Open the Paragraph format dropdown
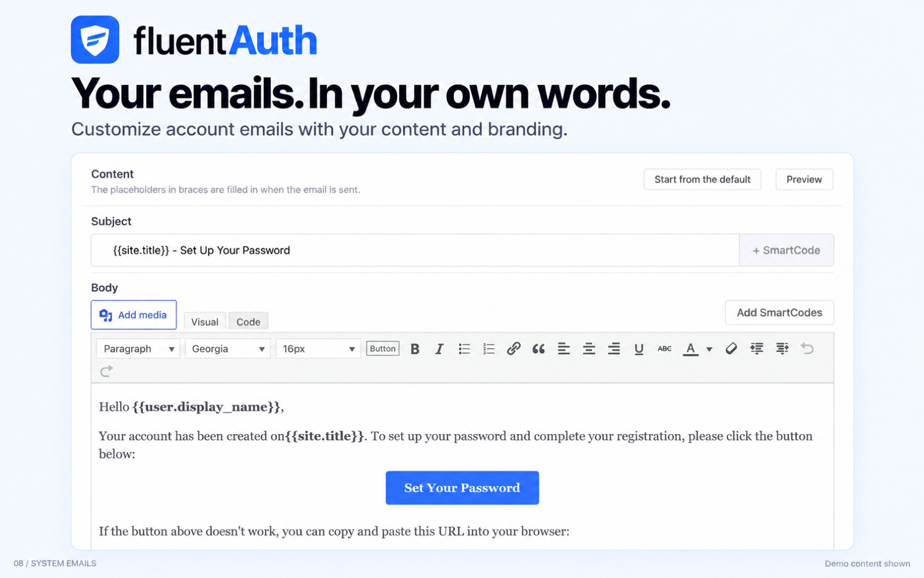 (x=138, y=349)
